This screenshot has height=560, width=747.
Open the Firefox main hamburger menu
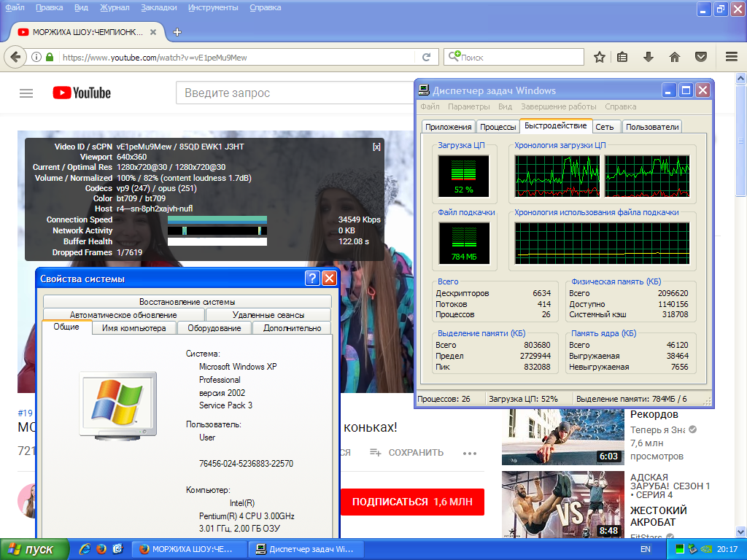pos(731,57)
